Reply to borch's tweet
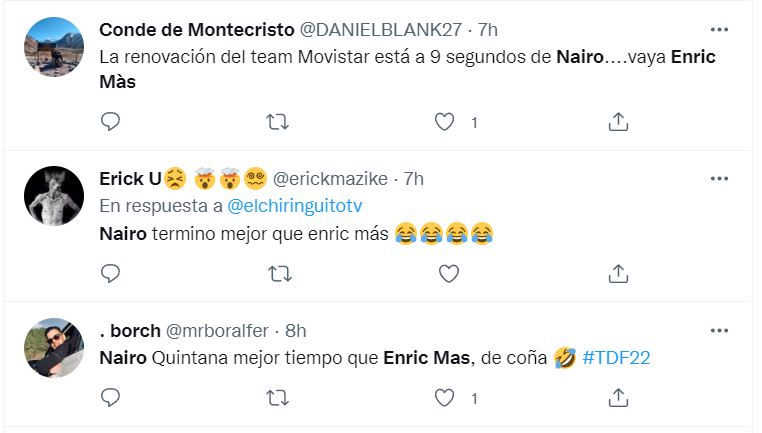 point(111,397)
